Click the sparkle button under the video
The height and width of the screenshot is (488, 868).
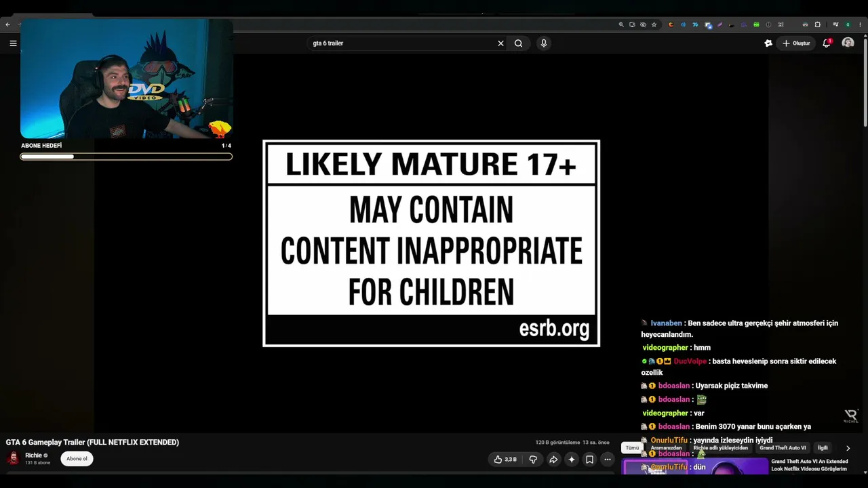click(572, 460)
